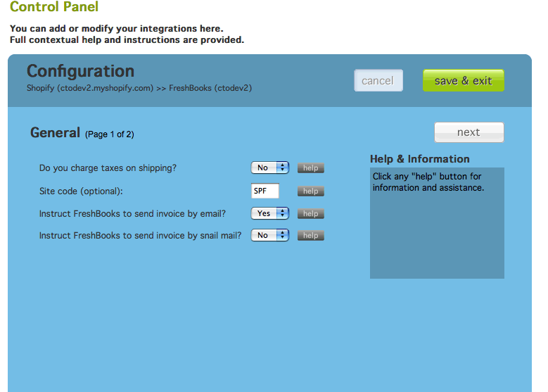Image resolution: width=548 pixels, height=392 pixels.
Task: Click 'Instruct FreshBooks to send invoice by email?' text
Action: pos(132,214)
